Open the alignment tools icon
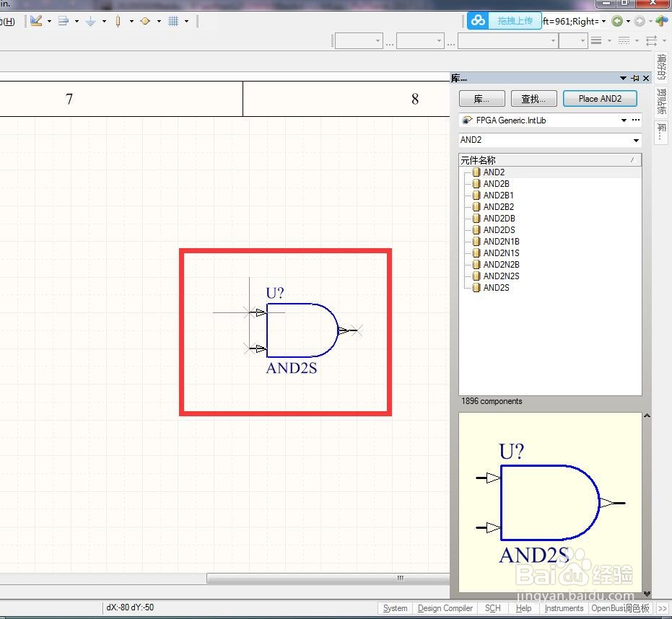Image resolution: width=672 pixels, height=619 pixels. pos(64,21)
